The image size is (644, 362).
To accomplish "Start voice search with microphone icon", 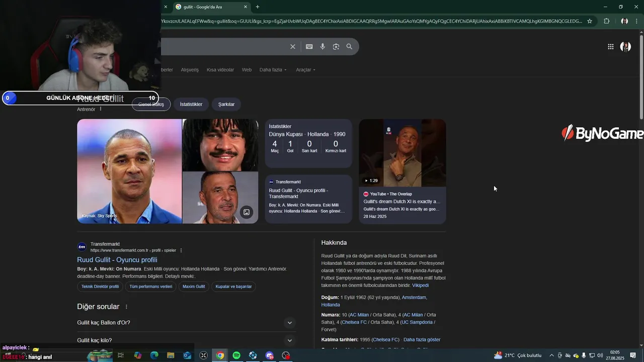I will point(323,47).
